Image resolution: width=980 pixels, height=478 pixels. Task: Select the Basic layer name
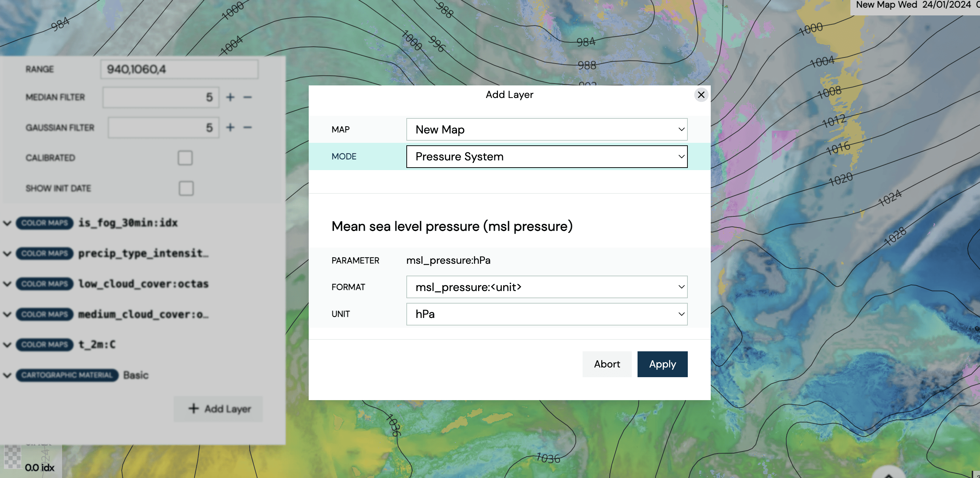(136, 375)
